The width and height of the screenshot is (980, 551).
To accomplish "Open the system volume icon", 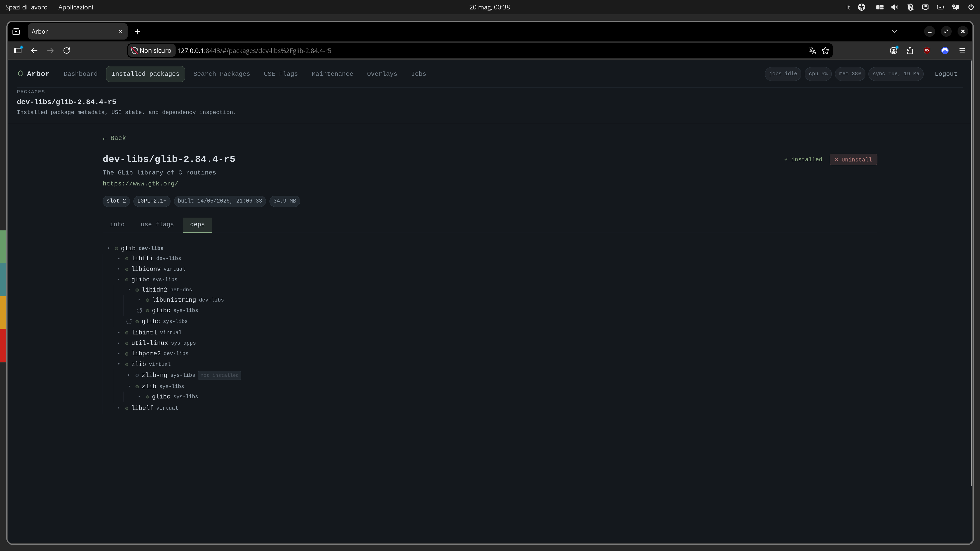I will (x=895, y=7).
